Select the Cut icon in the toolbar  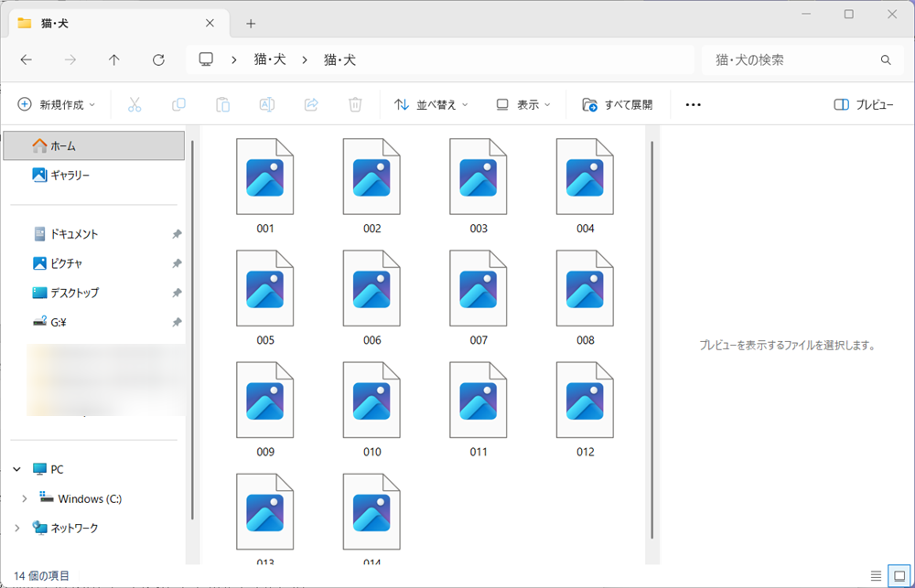(135, 103)
